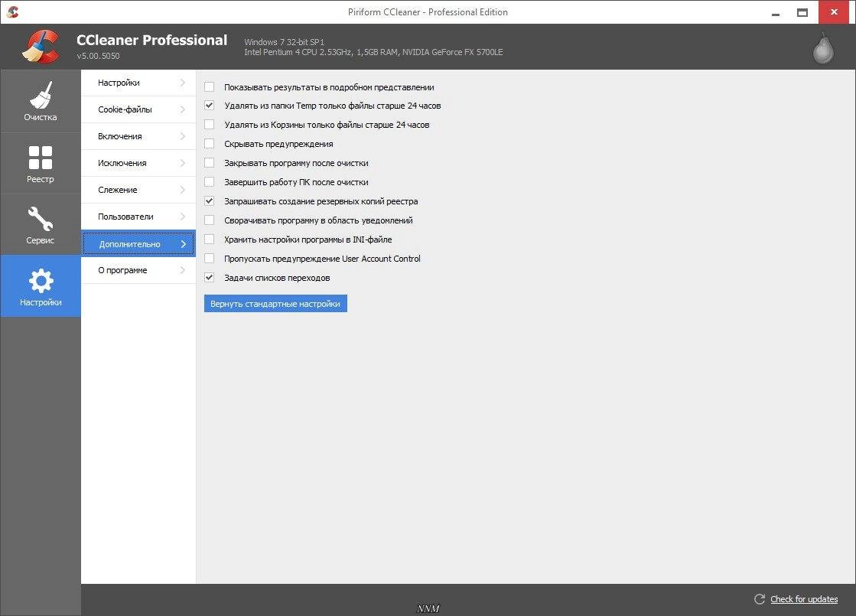Open the Cookie-файлы section
The width and height of the screenshot is (856, 616).
138,109
